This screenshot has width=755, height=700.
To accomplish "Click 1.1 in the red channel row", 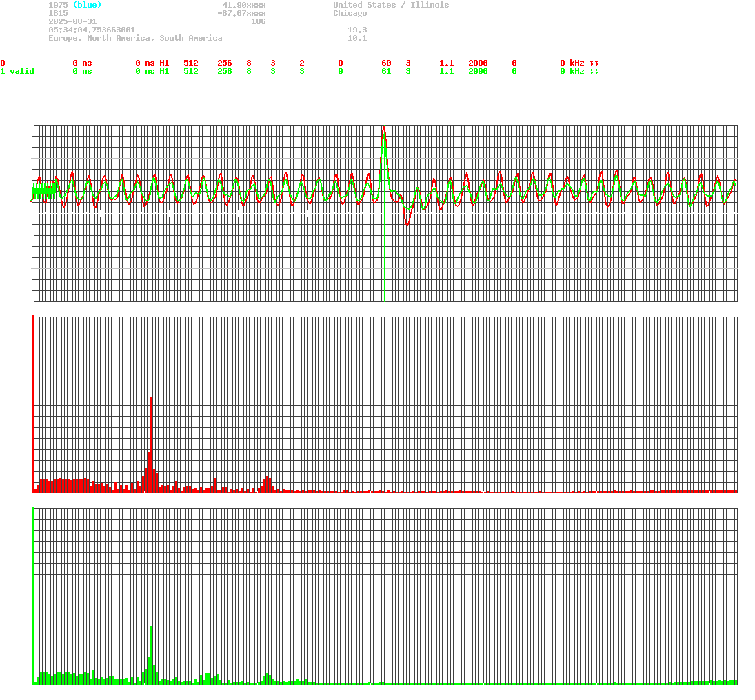I will [x=446, y=63].
